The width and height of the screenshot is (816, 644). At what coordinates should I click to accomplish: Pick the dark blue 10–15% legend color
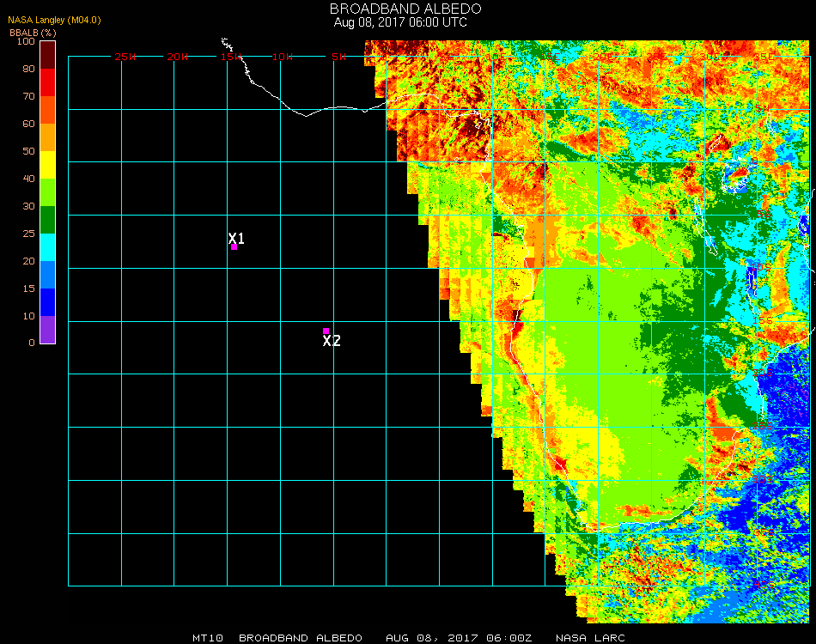click(48, 302)
